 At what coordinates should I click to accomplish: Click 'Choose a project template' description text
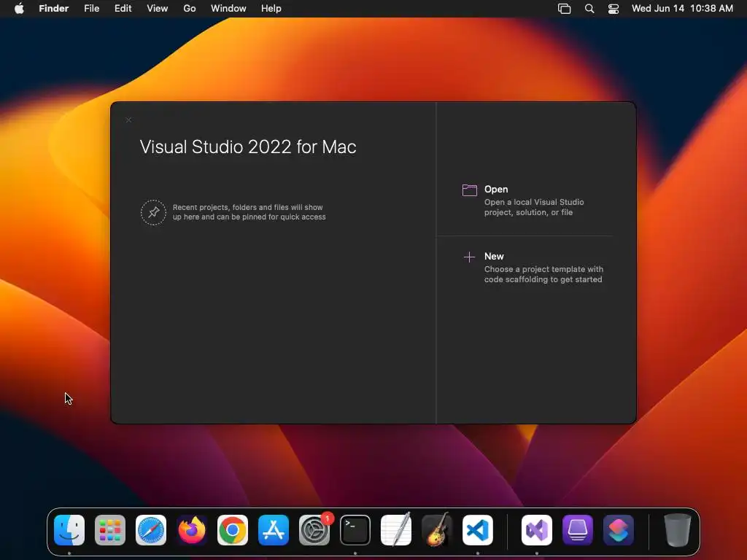[543, 274]
